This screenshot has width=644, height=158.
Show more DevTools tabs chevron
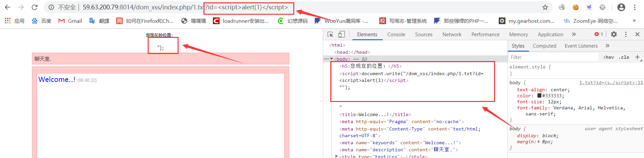574,34
